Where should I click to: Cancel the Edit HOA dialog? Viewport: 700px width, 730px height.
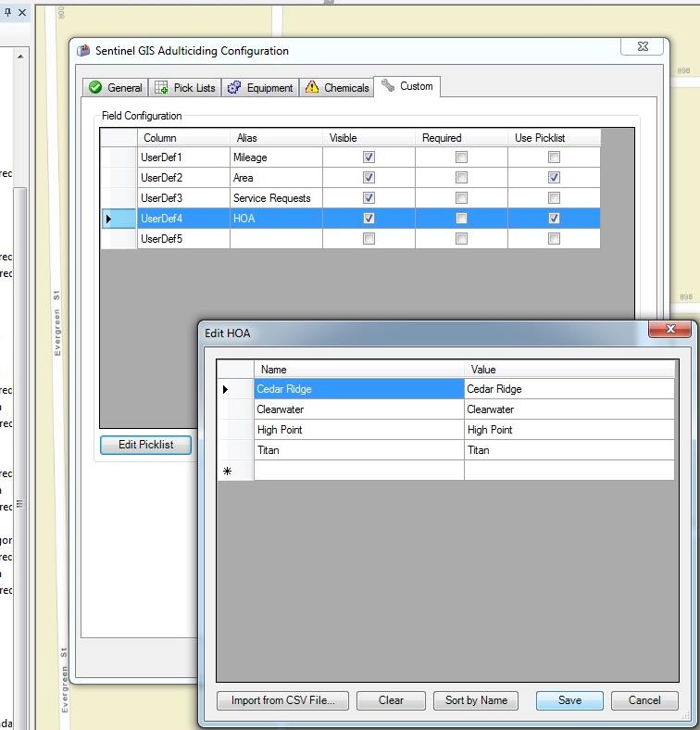click(x=644, y=700)
